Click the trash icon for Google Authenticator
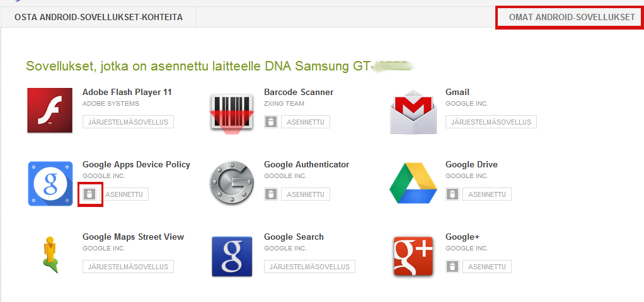Screen dimensions: 644x302 (270, 194)
